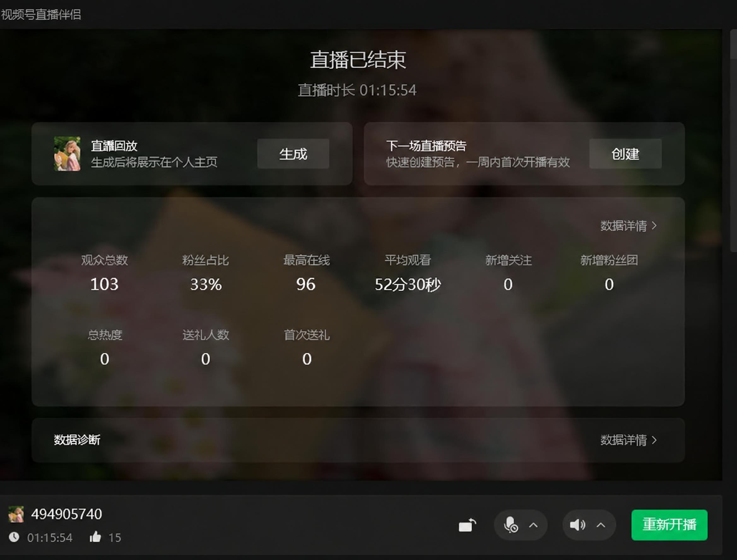Click the 粉丝占比 value 33%
This screenshot has height=560, width=737.
click(206, 284)
